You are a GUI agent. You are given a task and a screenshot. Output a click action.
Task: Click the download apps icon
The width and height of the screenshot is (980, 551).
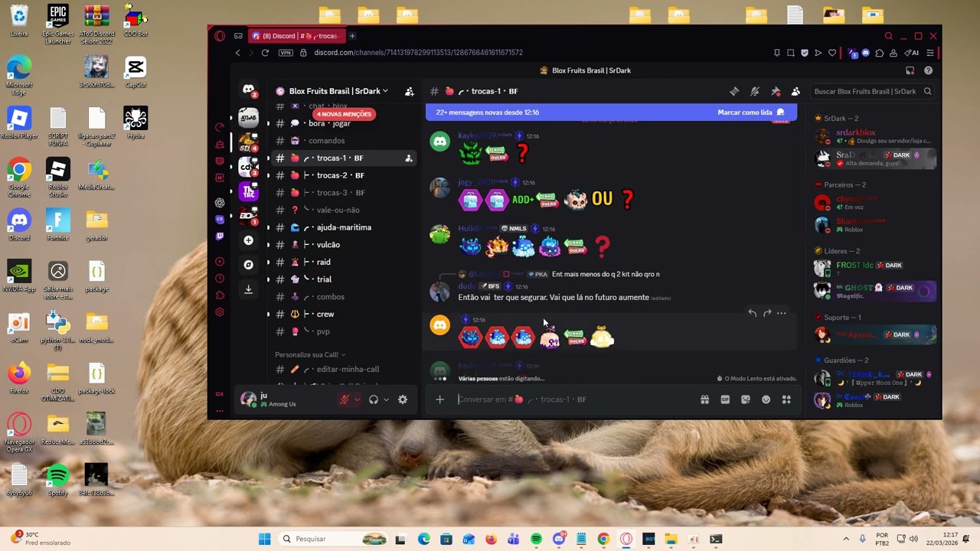coord(248,289)
